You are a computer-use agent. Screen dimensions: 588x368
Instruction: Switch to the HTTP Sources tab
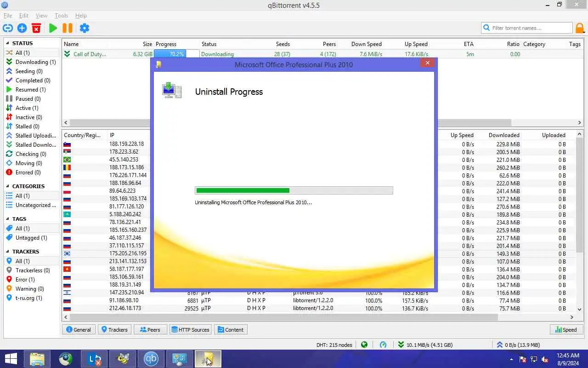190,330
